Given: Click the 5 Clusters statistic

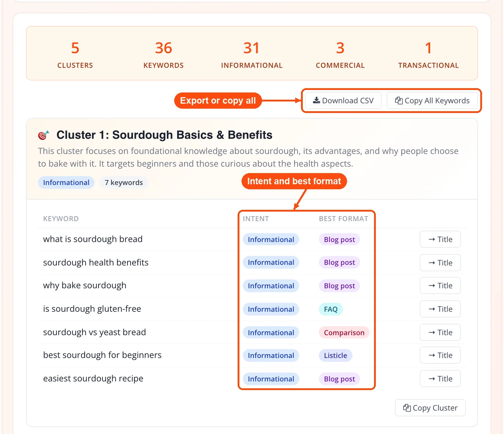Looking at the screenshot, I should tap(75, 54).
